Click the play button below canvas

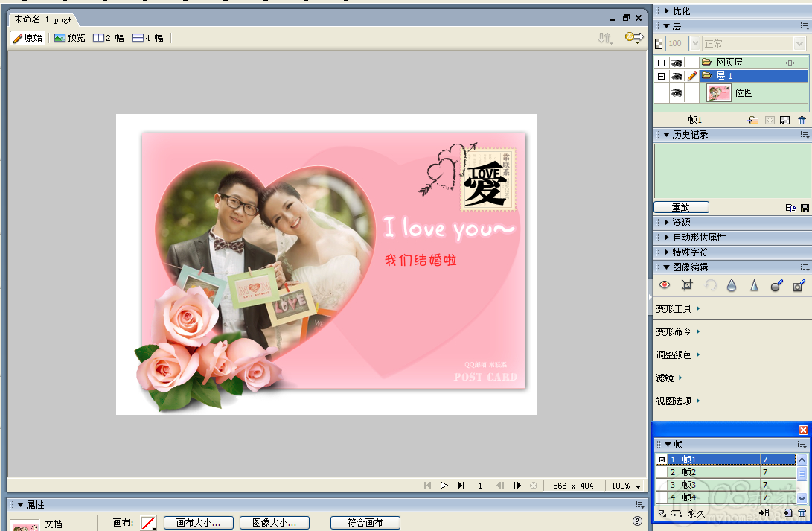[444, 486]
